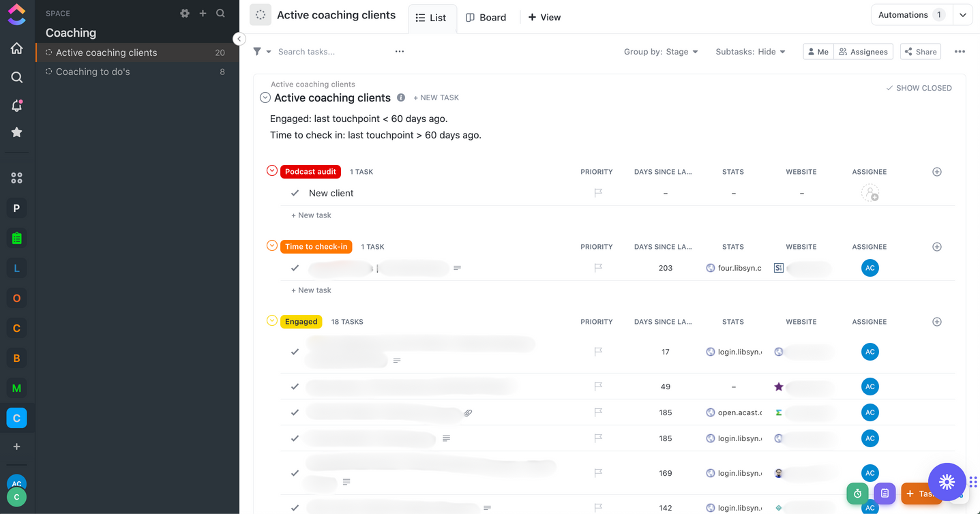Toggle Show Closed tasks
Image resolution: width=980 pixels, height=514 pixels.
click(919, 88)
